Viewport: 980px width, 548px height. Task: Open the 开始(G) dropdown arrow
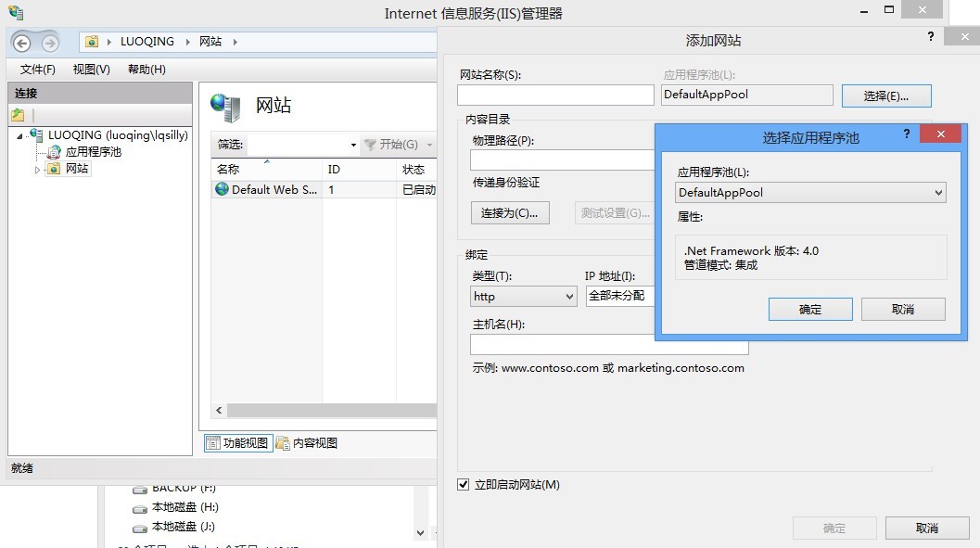(x=429, y=145)
